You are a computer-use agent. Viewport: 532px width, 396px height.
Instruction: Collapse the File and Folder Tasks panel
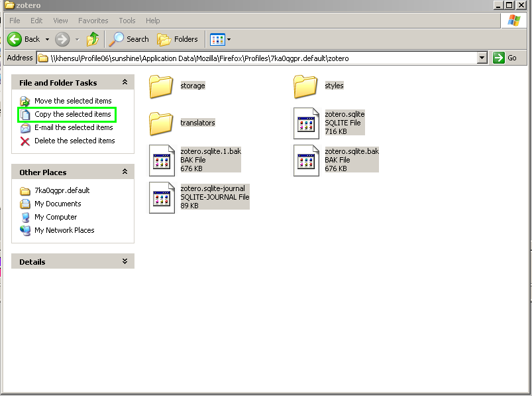click(125, 82)
